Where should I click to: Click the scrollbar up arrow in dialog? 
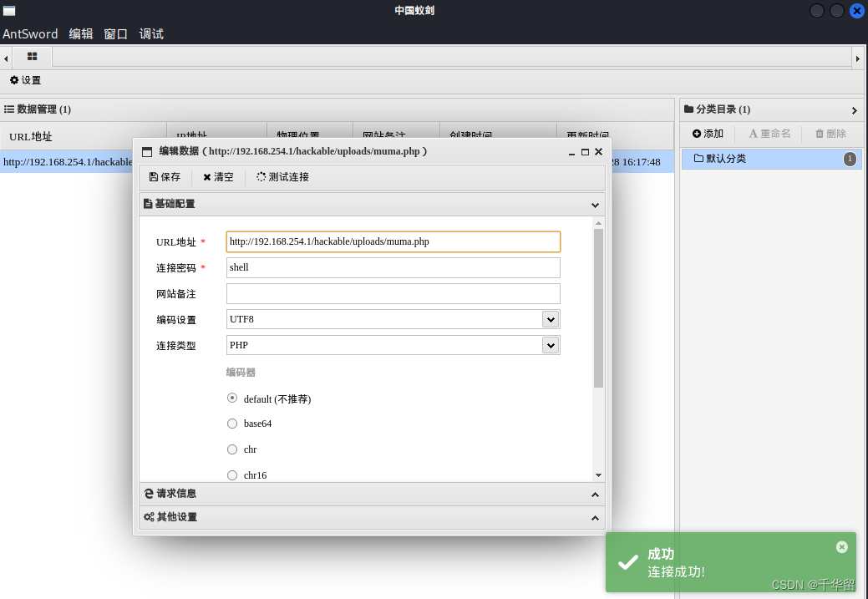(598, 222)
